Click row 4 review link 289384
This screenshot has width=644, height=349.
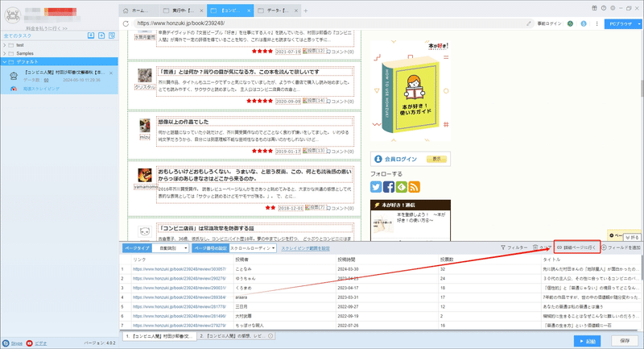coord(179,297)
